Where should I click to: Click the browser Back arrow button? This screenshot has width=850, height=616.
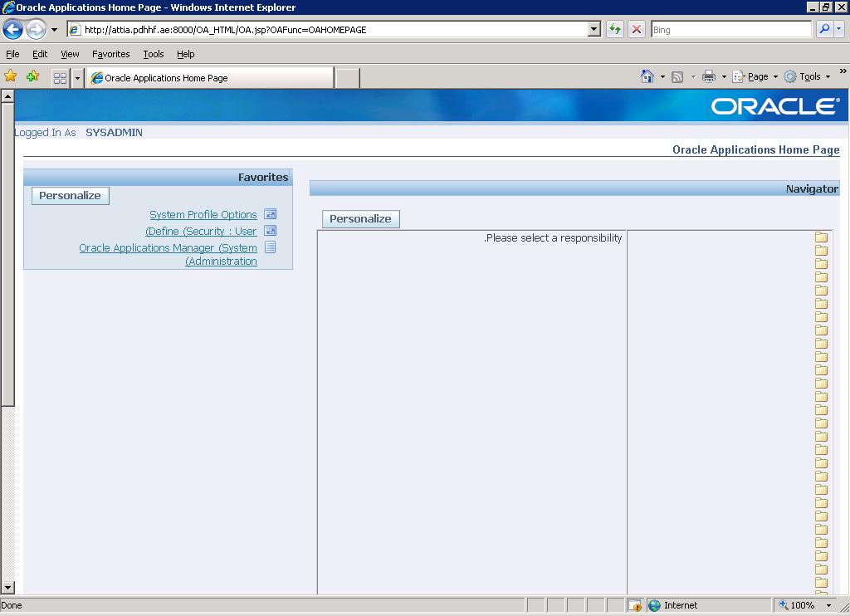point(12,30)
